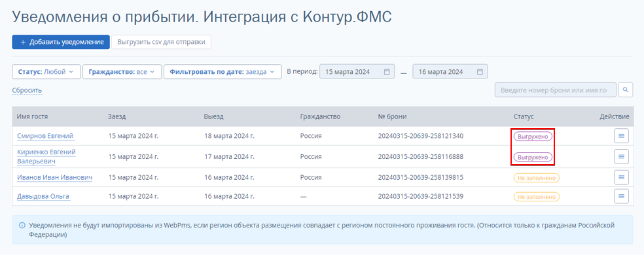Open guest Смирнов Евгений link
This screenshot has height=255, width=644.
(46, 136)
